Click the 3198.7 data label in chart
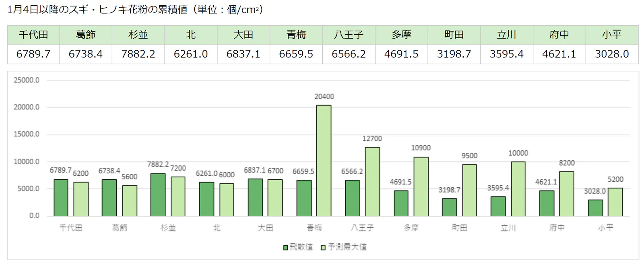 (449, 190)
